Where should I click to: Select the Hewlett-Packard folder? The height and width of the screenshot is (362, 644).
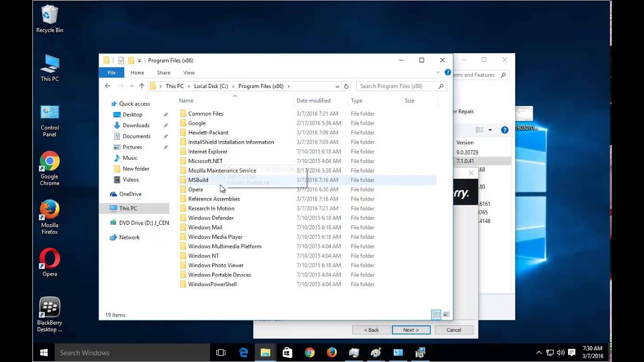coord(208,133)
